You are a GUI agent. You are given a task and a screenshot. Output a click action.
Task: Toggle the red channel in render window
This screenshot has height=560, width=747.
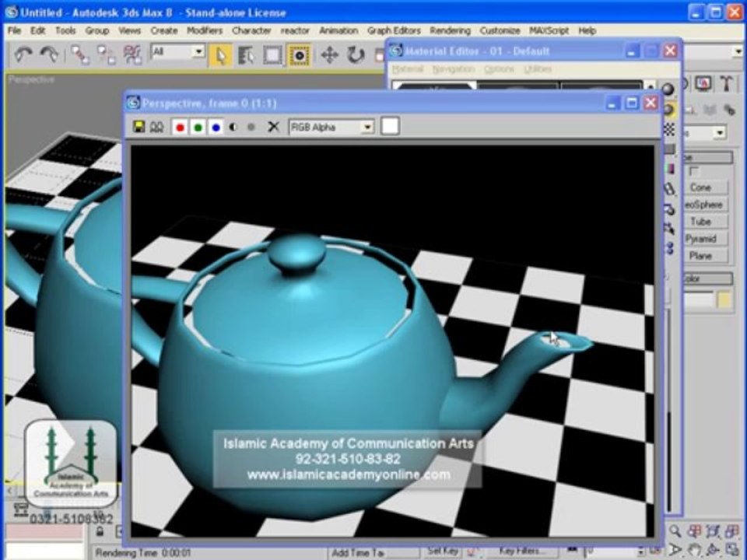(x=180, y=127)
